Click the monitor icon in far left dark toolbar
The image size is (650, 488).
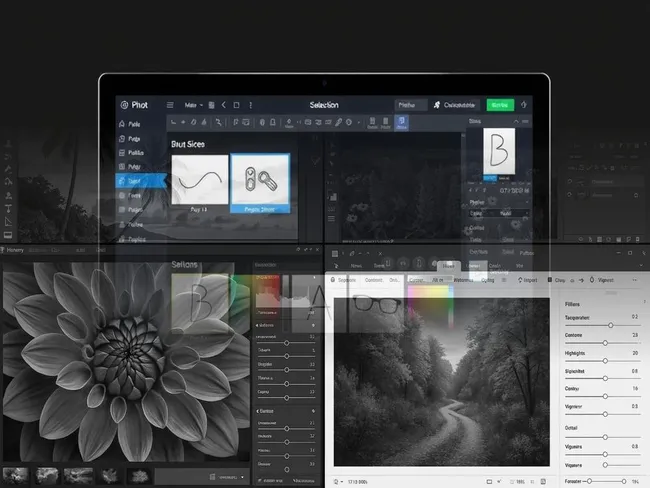click(x=8, y=236)
